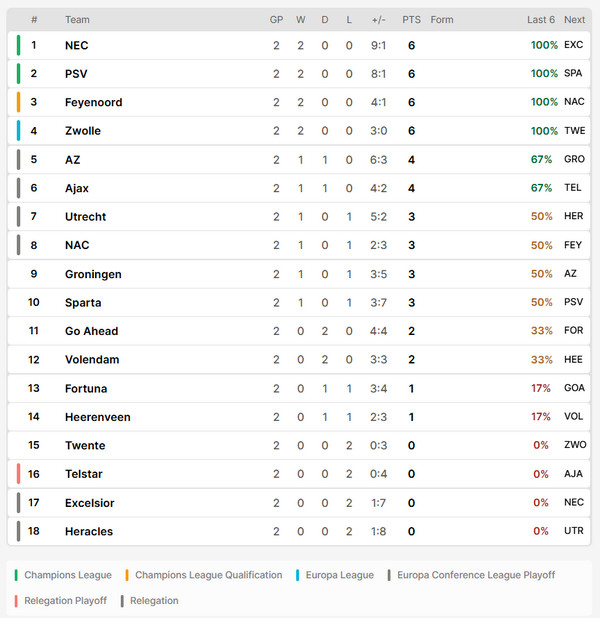This screenshot has height=618, width=600.
Task: Click the blue Europa League legend marker
Action: [298, 575]
